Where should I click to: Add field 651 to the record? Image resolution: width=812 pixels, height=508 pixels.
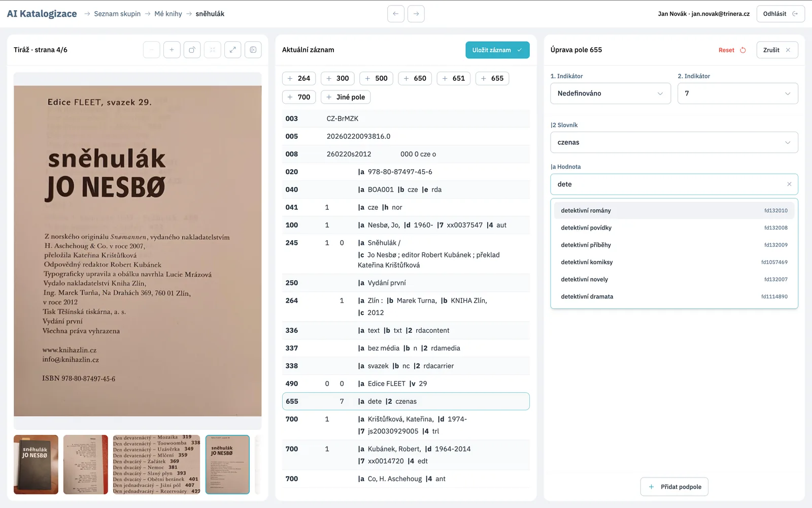pyautogui.click(x=454, y=78)
